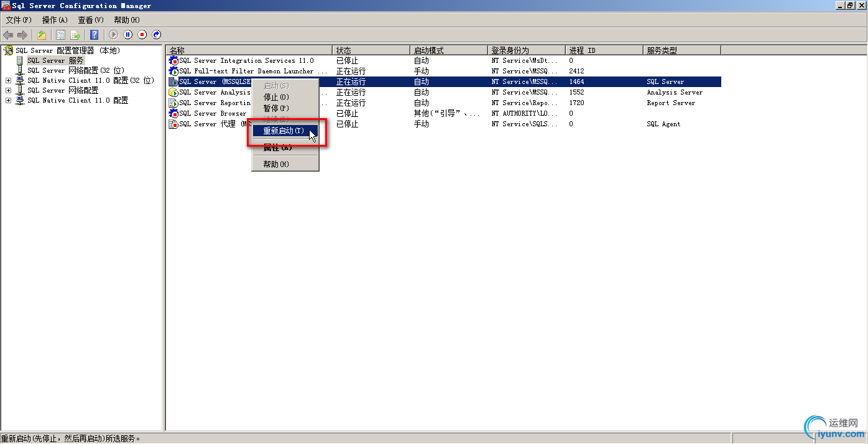This screenshot has height=444, width=868.
Task: Select the SQL Server Browser row
Action: pos(444,114)
